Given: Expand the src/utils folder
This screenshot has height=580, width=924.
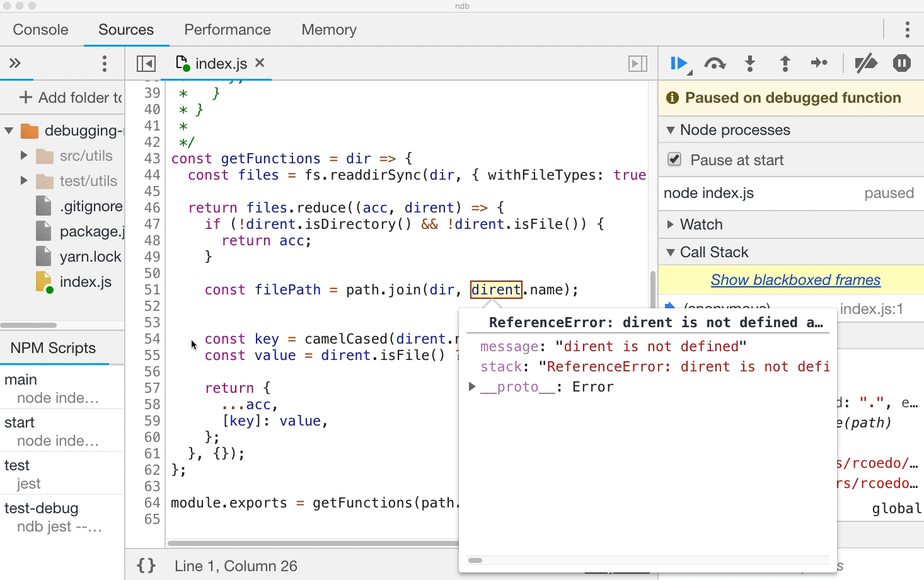Looking at the screenshot, I should (x=24, y=156).
